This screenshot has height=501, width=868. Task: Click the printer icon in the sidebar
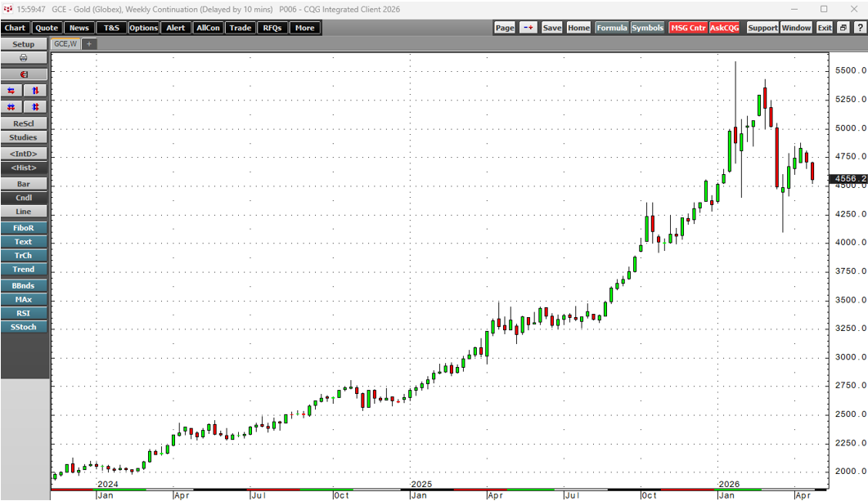[x=23, y=58]
